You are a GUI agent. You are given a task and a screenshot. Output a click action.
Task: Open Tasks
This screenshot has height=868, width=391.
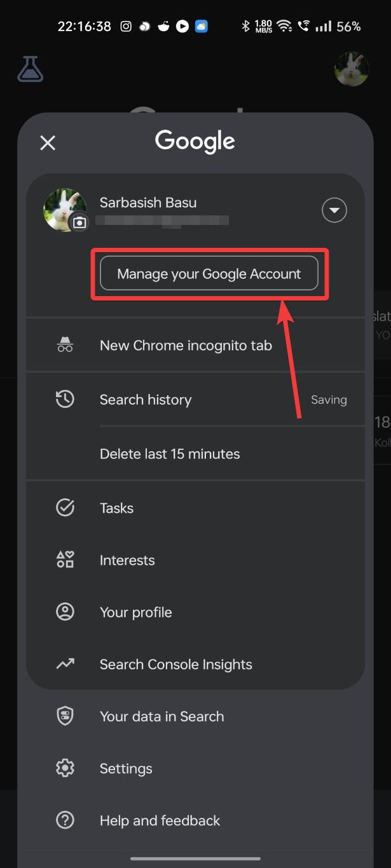195,508
